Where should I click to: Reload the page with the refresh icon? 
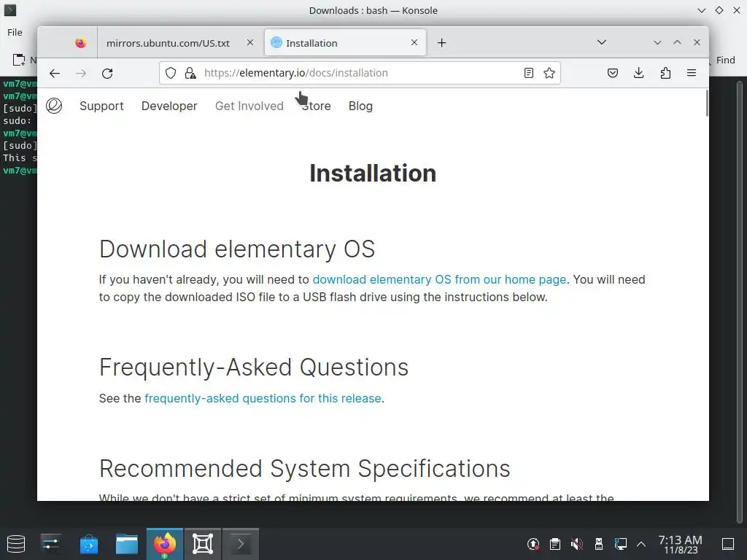107,74
